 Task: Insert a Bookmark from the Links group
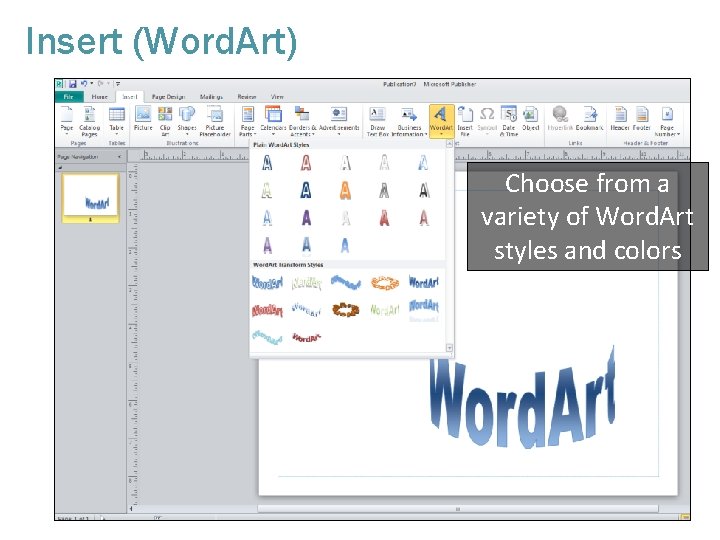pos(590,118)
